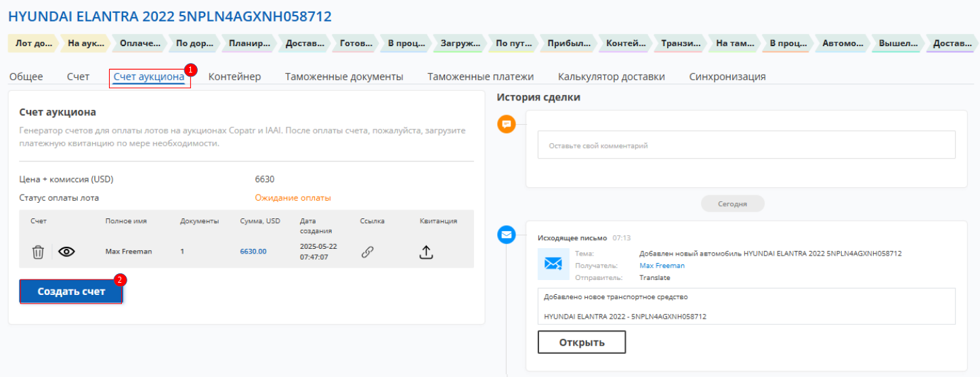Image resolution: width=980 pixels, height=377 pixels.
Task: Open the Таможенные платежи tab
Action: pos(480,77)
